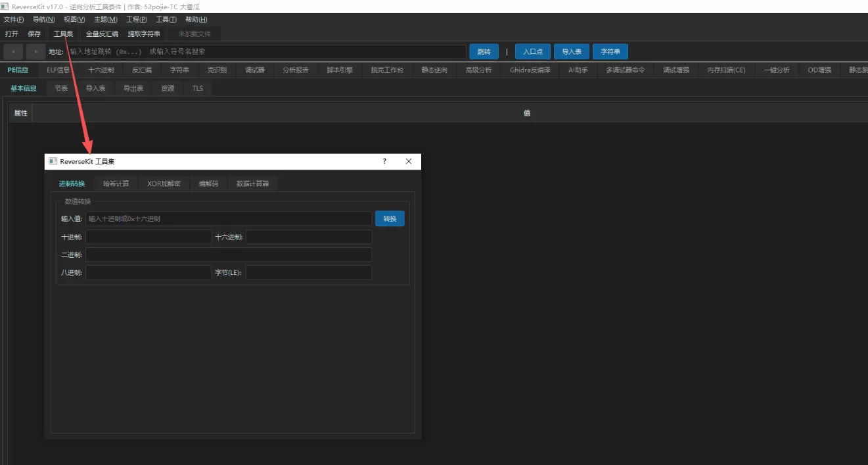The image size is (868, 465).
Task: Click the 输入值 input field
Action: click(x=229, y=218)
